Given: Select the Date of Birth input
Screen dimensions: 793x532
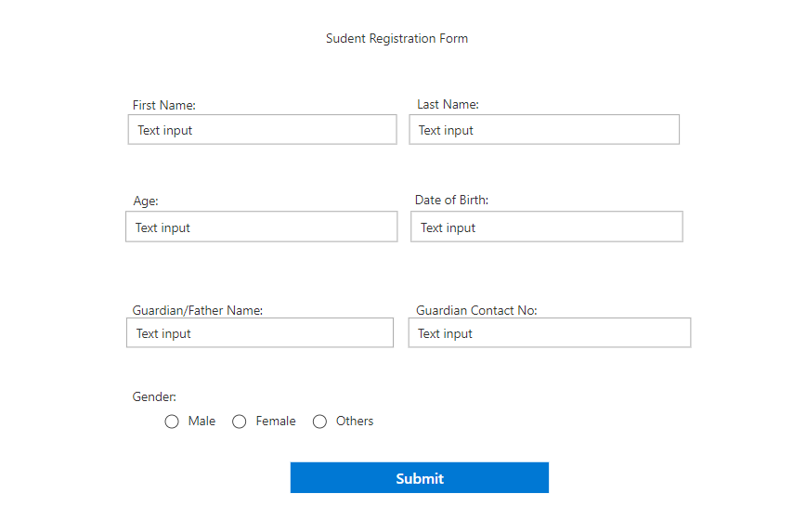Looking at the screenshot, I should (x=547, y=227).
